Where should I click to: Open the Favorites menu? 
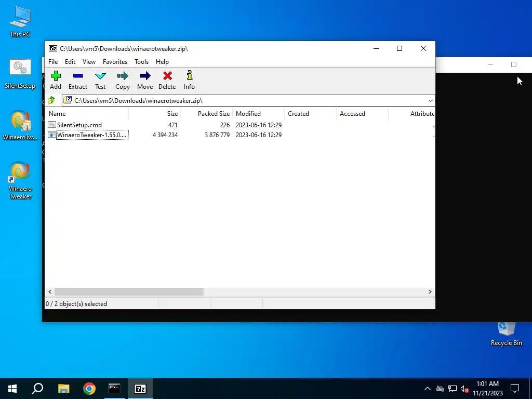(115, 62)
